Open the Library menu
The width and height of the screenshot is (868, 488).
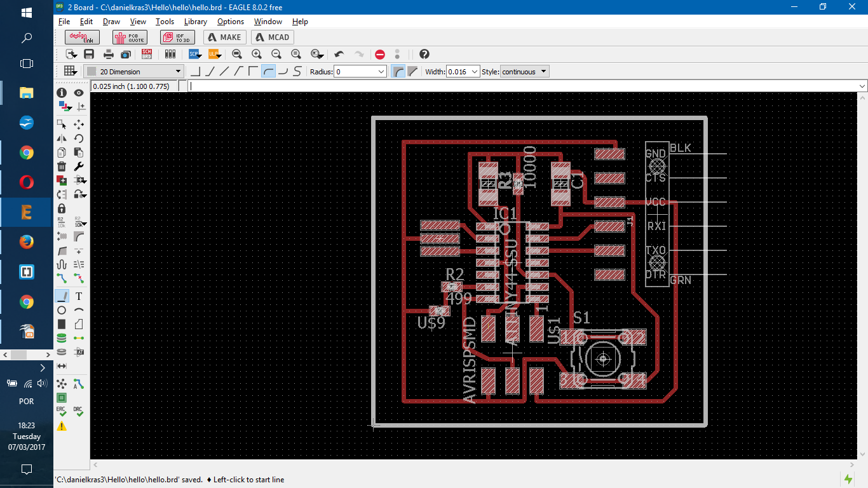196,22
